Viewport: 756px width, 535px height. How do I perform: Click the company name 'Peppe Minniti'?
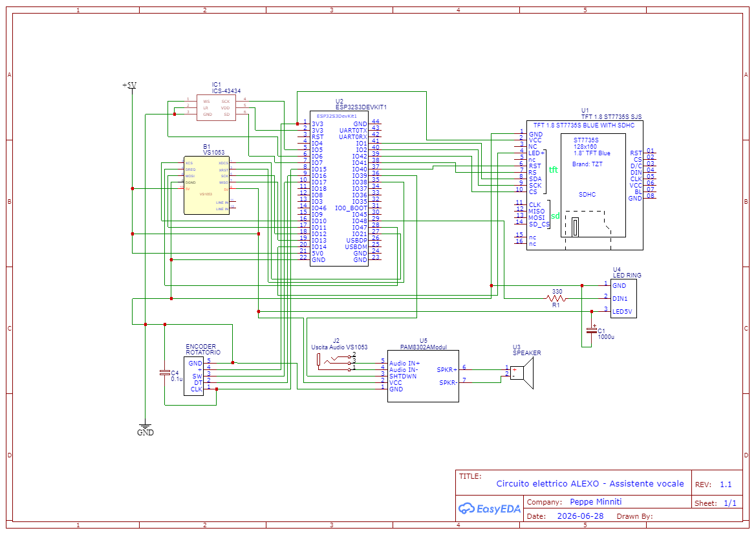point(596,502)
